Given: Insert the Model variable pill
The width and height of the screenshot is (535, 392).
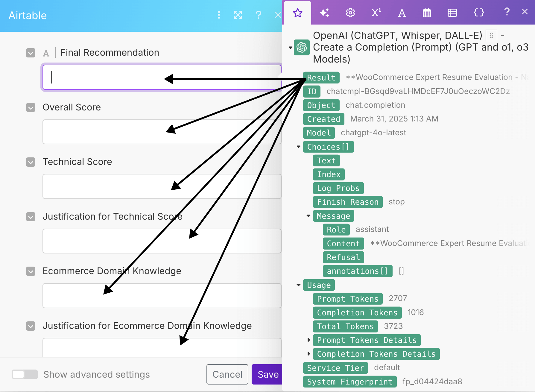Looking at the screenshot, I should tap(319, 133).
